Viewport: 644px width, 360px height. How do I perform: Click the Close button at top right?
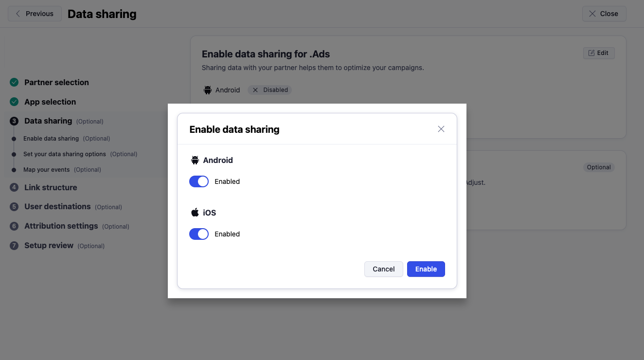[x=604, y=14]
